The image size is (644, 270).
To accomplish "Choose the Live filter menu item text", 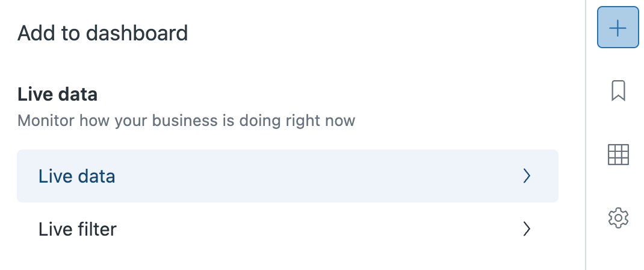I will [77, 229].
